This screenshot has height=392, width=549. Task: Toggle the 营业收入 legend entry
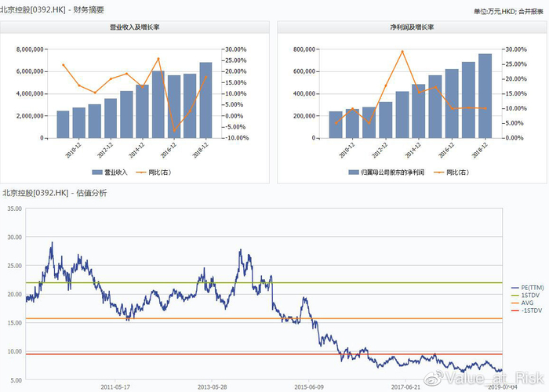[110, 172]
